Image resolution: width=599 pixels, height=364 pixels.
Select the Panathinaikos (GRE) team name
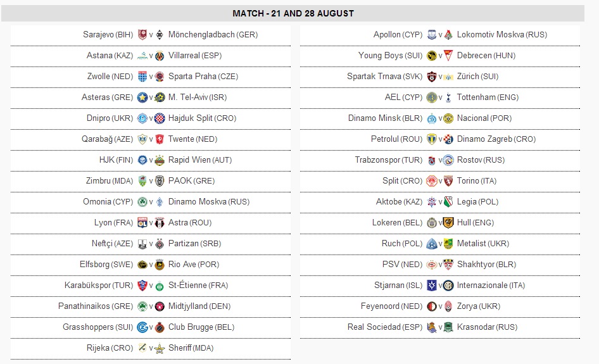pyautogui.click(x=96, y=306)
